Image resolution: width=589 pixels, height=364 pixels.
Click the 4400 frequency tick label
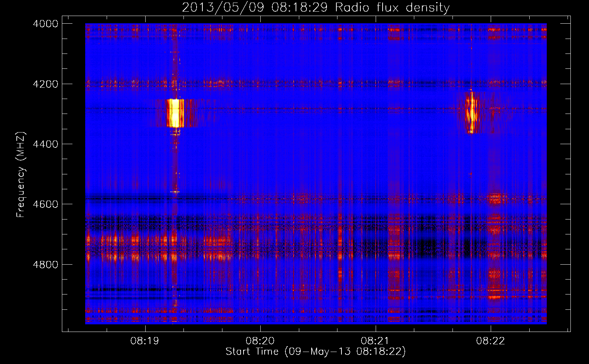pos(46,144)
